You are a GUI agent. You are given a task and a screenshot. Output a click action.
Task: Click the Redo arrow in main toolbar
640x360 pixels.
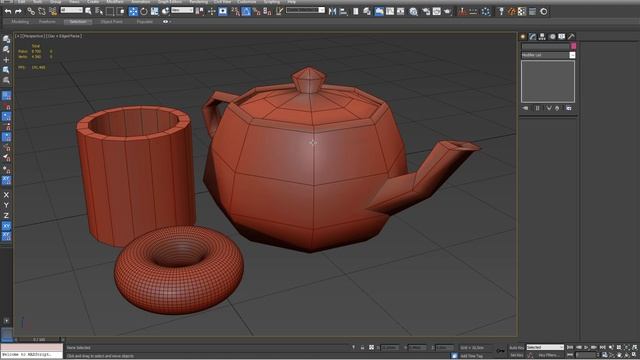click(18, 11)
